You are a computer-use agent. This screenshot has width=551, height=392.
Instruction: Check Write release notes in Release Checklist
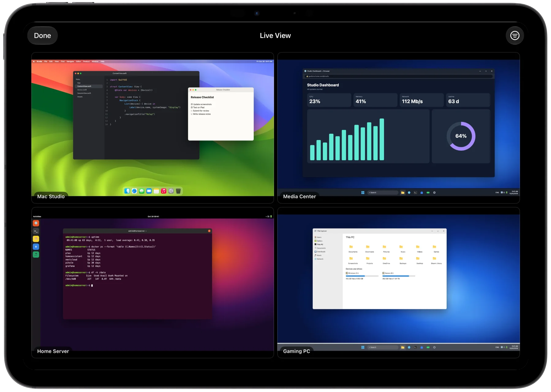point(192,114)
